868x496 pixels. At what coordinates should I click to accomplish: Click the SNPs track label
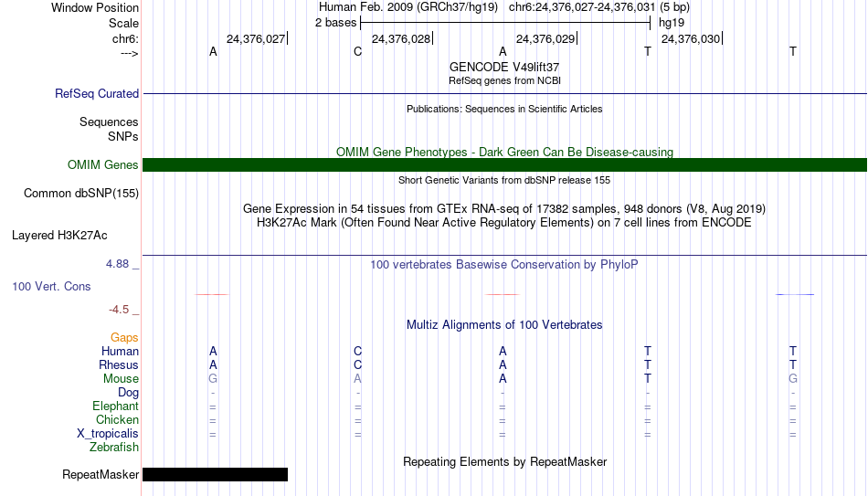(x=123, y=136)
